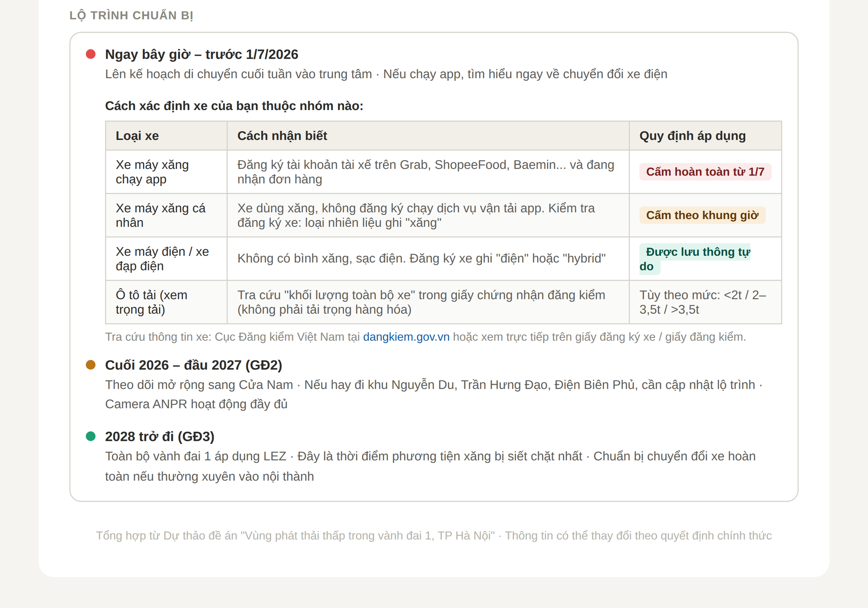868x608 pixels.
Task: Click the 'Cách nhận biết' column header
Action: tap(282, 136)
